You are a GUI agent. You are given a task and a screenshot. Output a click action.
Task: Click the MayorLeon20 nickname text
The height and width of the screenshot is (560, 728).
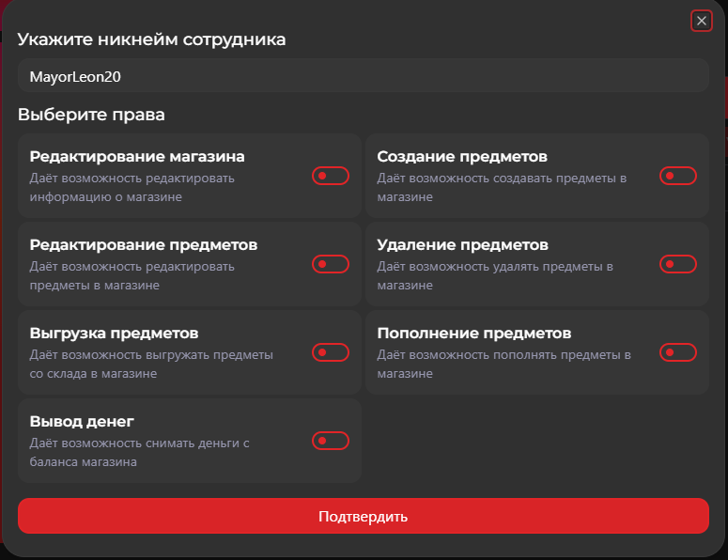(75, 76)
